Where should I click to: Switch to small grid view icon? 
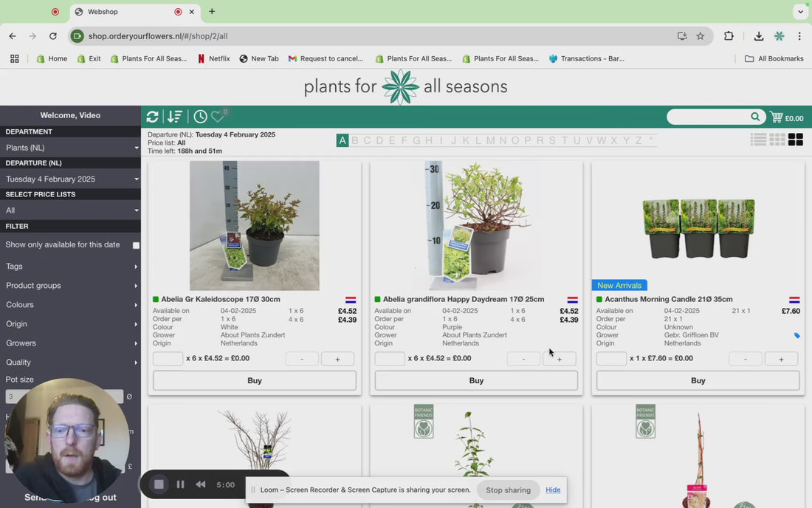[x=777, y=140]
